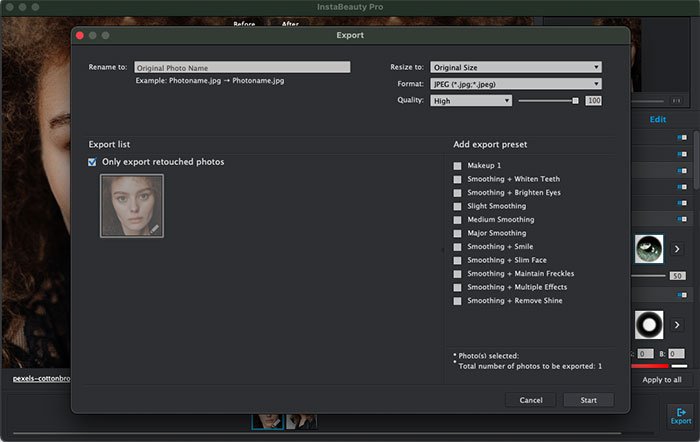Select the Before view label
The width and height of the screenshot is (700, 442).
click(244, 24)
